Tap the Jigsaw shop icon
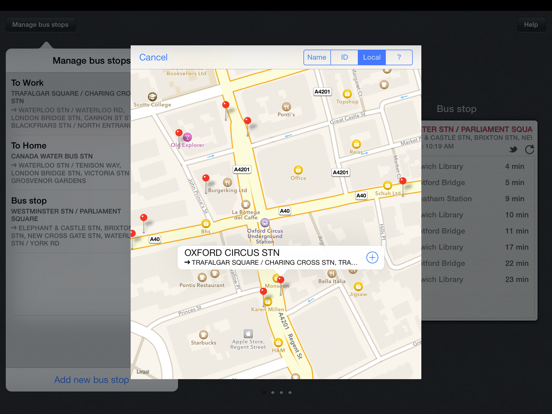Image resolution: width=552 pixels, height=414 pixels. (x=358, y=286)
